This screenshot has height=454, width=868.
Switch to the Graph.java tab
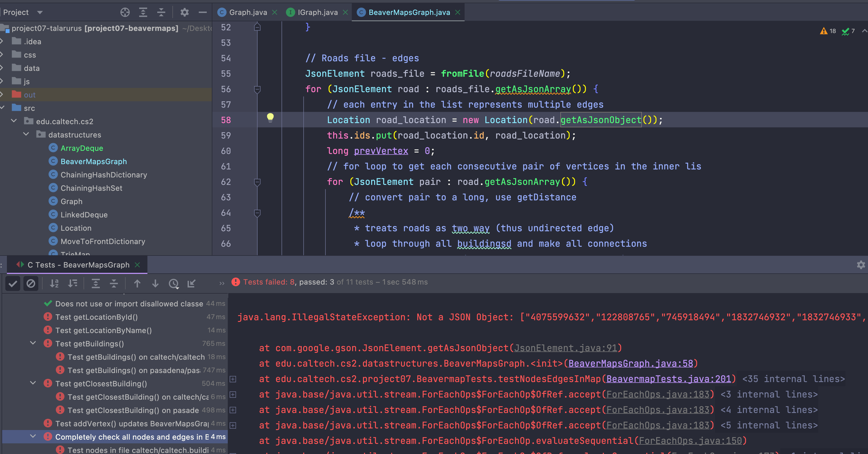click(248, 13)
